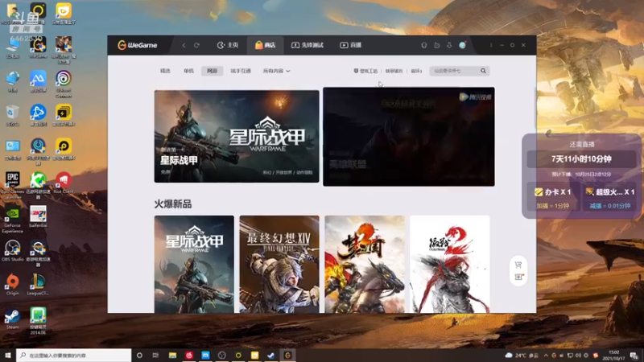This screenshot has width=644, height=362.
Task: Select the 精选 store category
Action: coord(165,71)
